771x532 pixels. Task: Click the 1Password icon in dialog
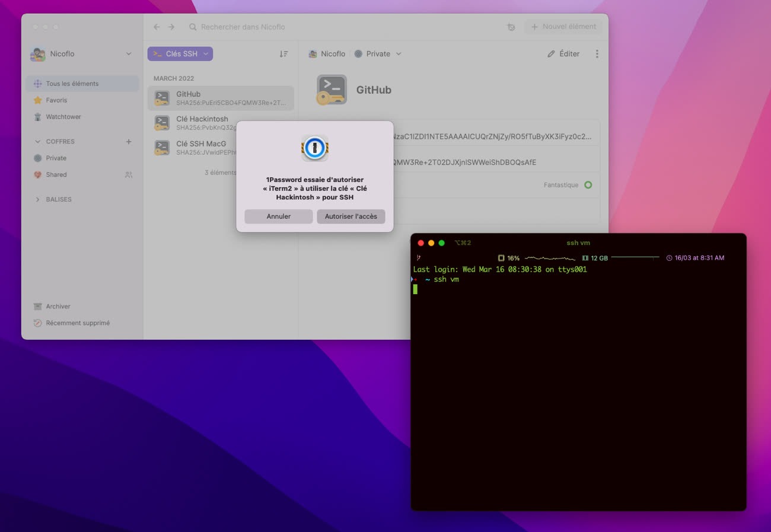tap(315, 148)
